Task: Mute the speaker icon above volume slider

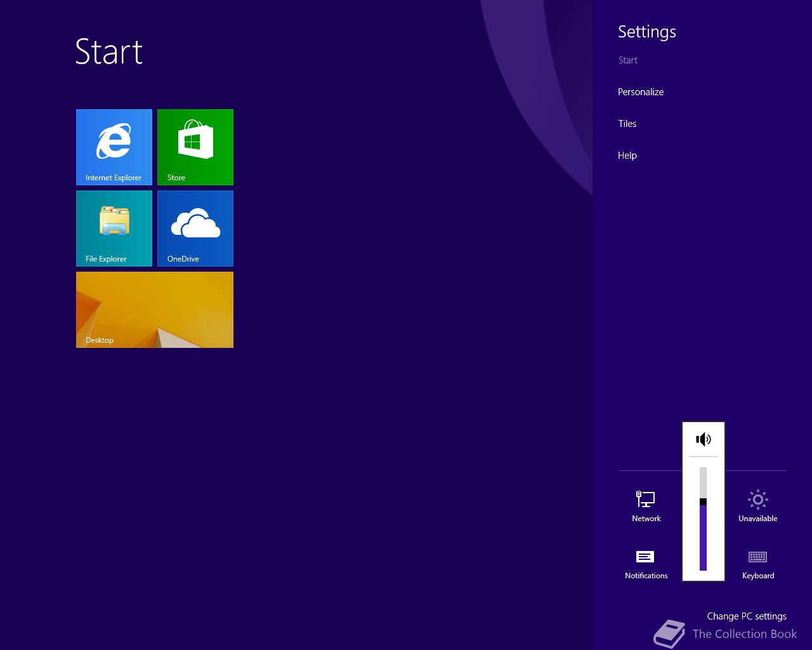Action: 704,439
